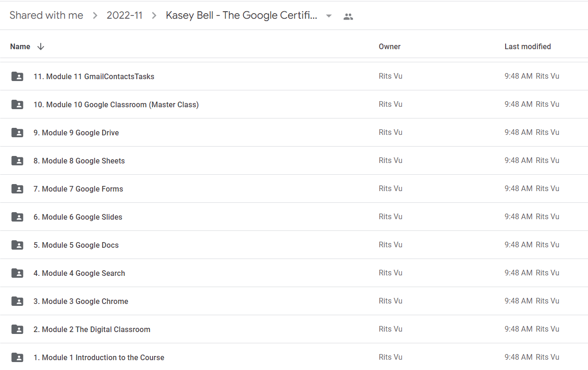The image size is (588, 370).
Task: Sort files by the Name column header
Action: point(20,46)
